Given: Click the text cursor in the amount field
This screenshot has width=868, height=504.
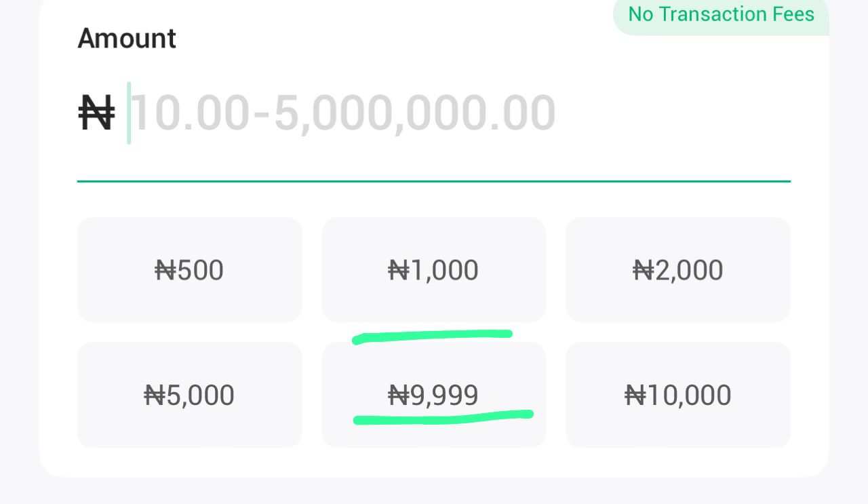Looking at the screenshot, I should tap(129, 113).
